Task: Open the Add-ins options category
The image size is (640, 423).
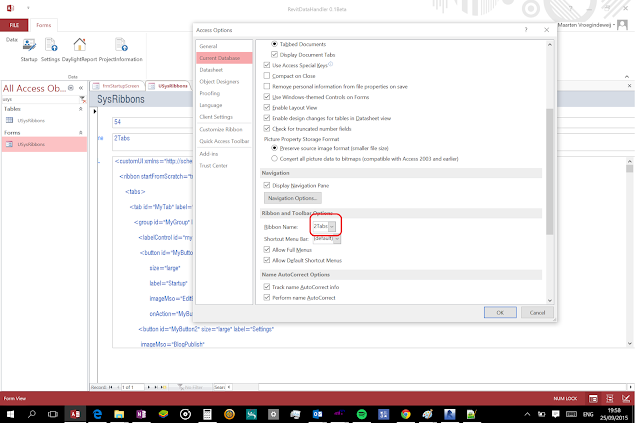Action: (x=224, y=154)
